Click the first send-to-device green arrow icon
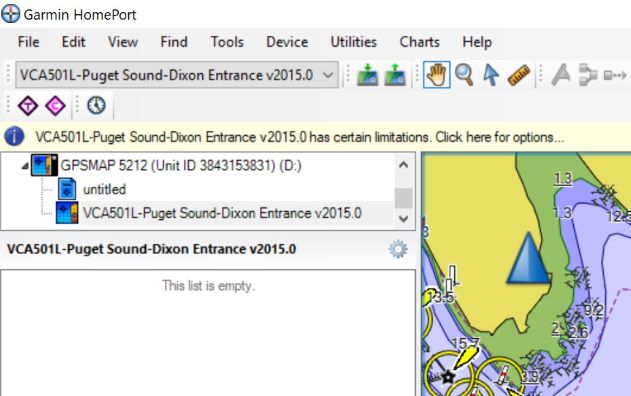Image resolution: width=631 pixels, height=396 pixels. [367, 75]
